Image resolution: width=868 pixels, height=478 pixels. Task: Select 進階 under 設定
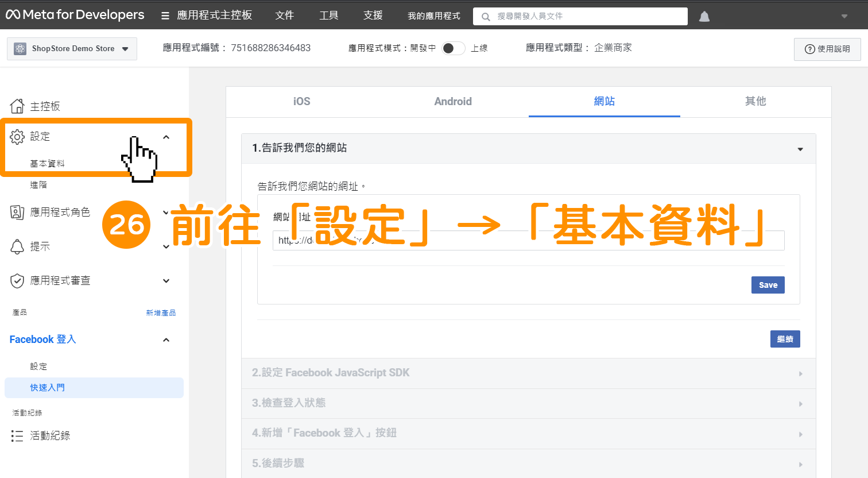coord(38,185)
